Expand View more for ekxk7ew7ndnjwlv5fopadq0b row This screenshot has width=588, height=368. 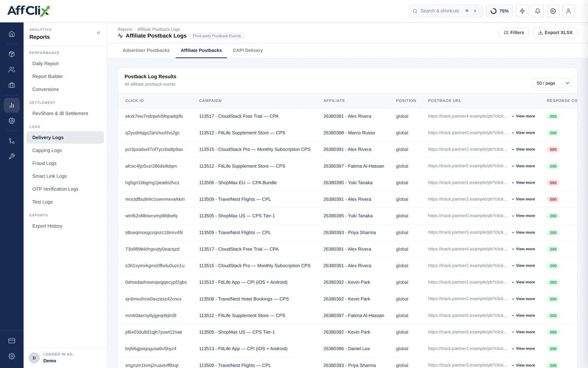tap(523, 116)
